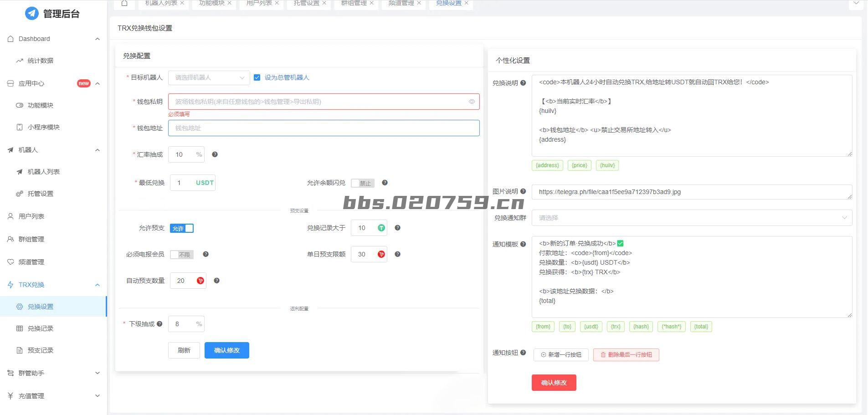Expand the 充值管理 sidebar menu
This screenshot has height=415, width=868.
(x=54, y=396)
